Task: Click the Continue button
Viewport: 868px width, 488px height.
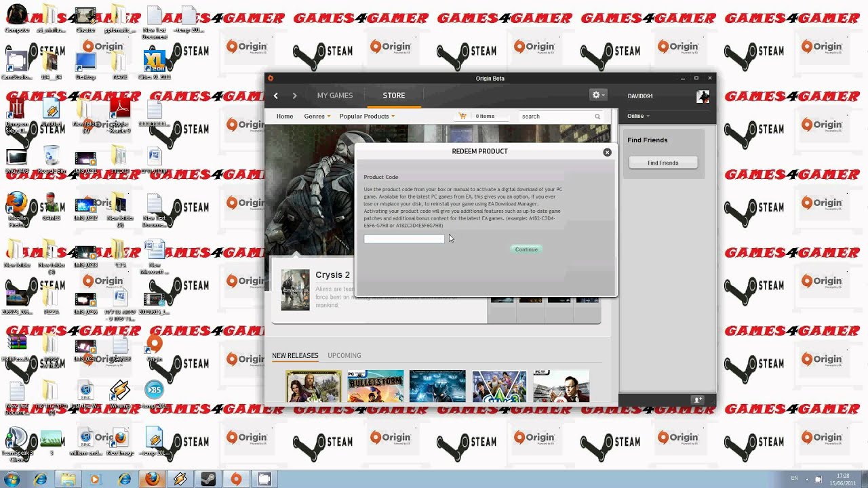Action: 526,249
